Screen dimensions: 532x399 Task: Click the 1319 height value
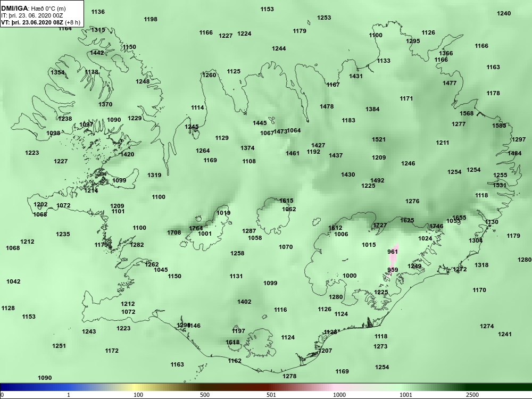(x=154, y=175)
